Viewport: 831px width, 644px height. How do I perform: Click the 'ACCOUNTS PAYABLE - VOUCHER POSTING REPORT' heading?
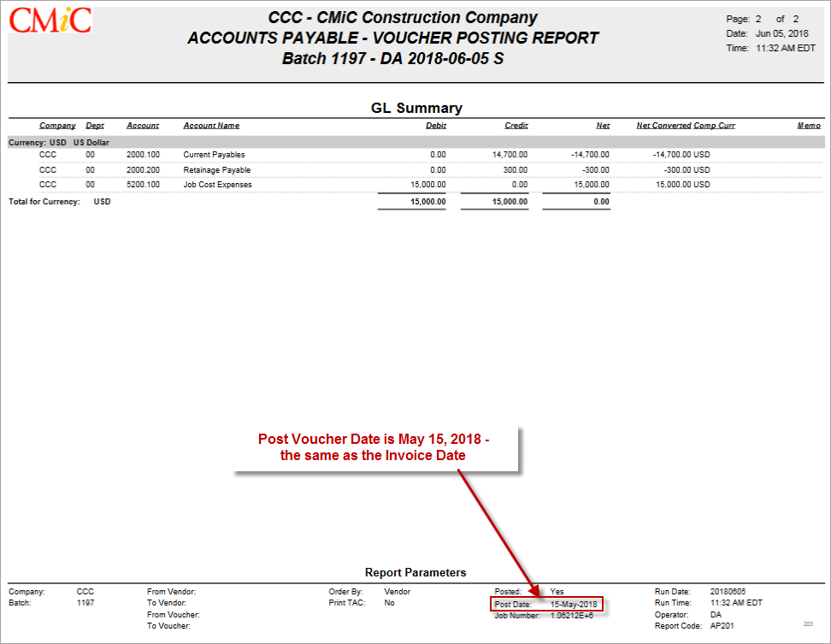pyautogui.click(x=392, y=38)
